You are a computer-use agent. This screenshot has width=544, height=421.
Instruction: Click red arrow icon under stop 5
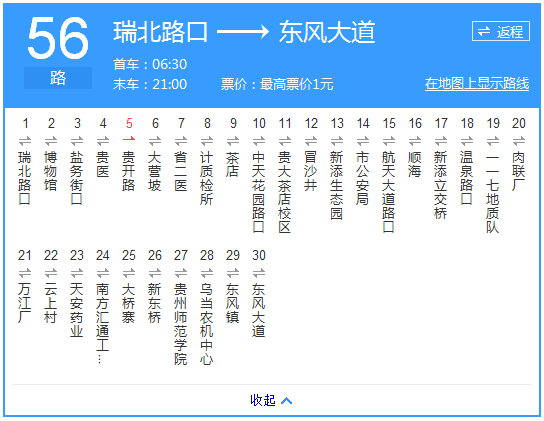tap(129, 139)
